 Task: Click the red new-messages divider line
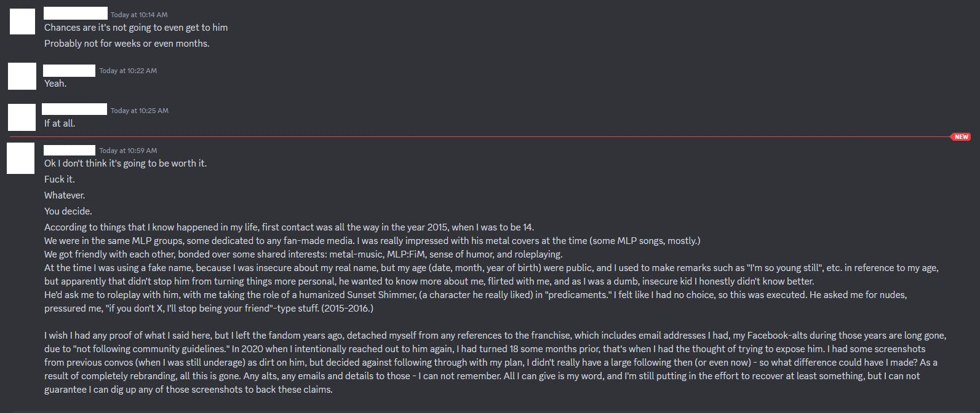[x=480, y=136]
